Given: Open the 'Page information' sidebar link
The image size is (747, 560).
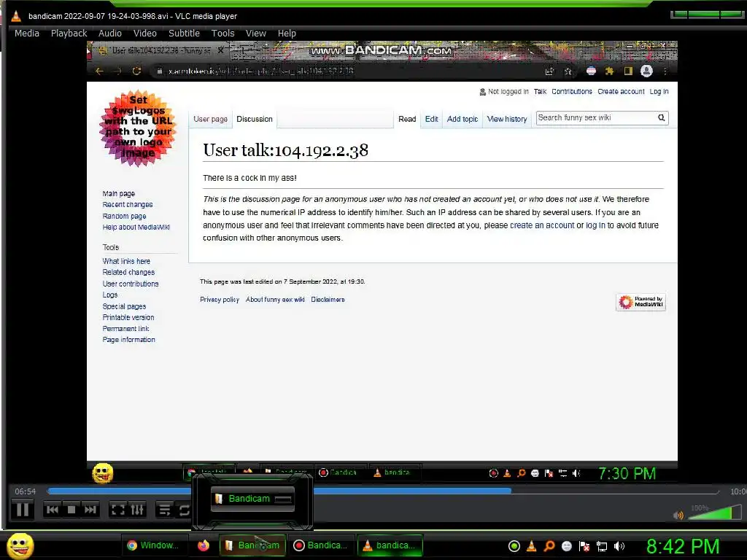Looking at the screenshot, I should 128,340.
